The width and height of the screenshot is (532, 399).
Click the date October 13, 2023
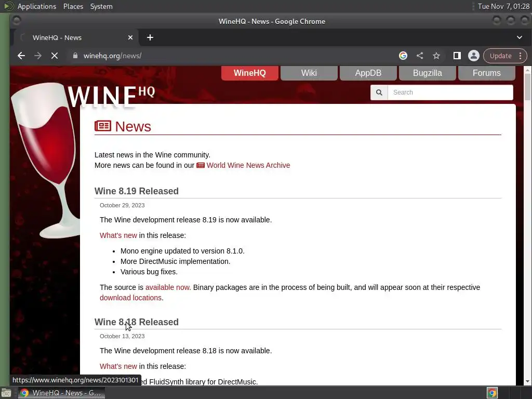pos(122,336)
